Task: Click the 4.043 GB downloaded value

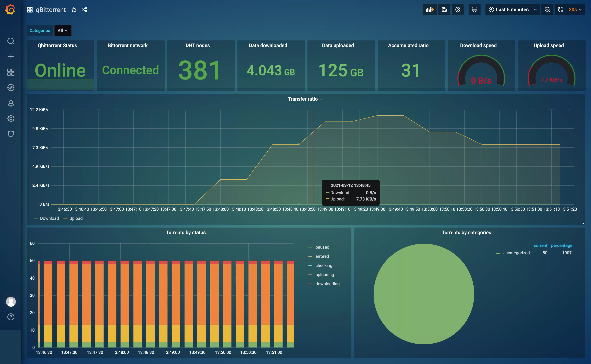Action: (271, 70)
